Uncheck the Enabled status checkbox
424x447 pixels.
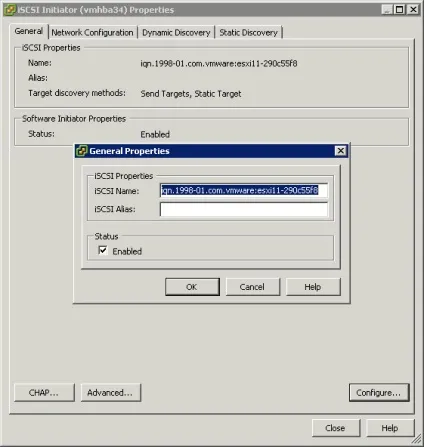click(103, 250)
